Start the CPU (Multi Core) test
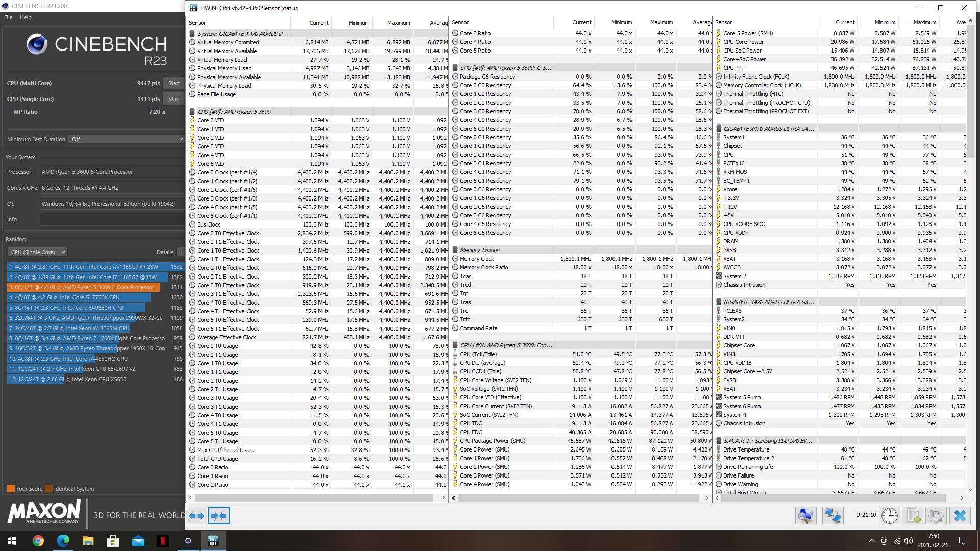 tap(174, 83)
